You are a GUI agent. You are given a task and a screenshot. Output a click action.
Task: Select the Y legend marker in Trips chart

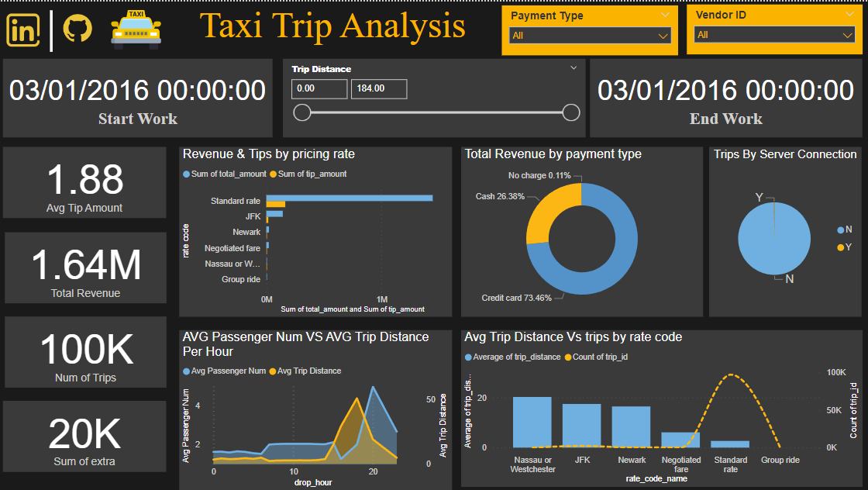[x=842, y=247]
